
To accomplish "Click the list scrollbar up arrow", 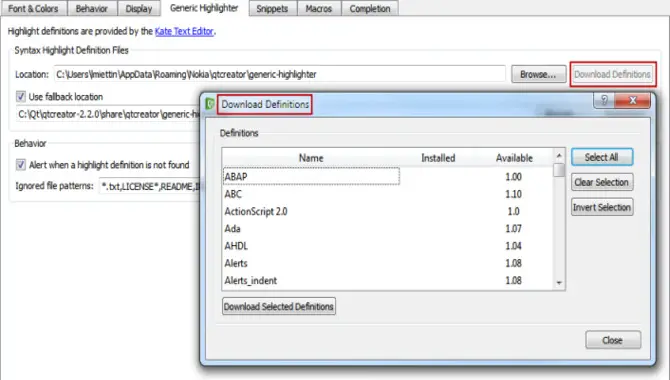I will (559, 156).
